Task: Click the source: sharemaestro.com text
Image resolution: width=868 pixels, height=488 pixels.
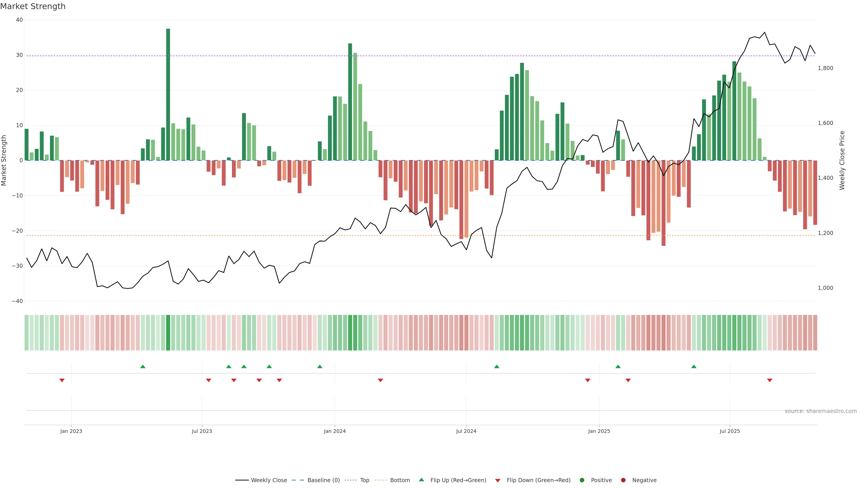Action: click(821, 411)
